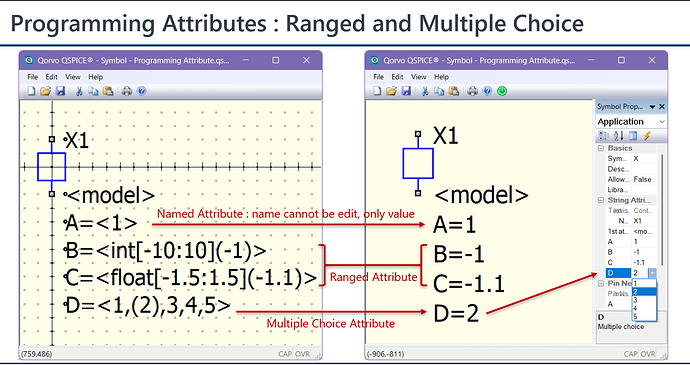Click Cut scissors icon in left window
Image resolution: width=690 pixels, height=365 pixels.
(79, 91)
